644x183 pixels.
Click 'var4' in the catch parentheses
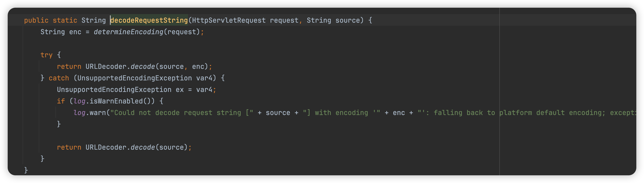tap(204, 78)
